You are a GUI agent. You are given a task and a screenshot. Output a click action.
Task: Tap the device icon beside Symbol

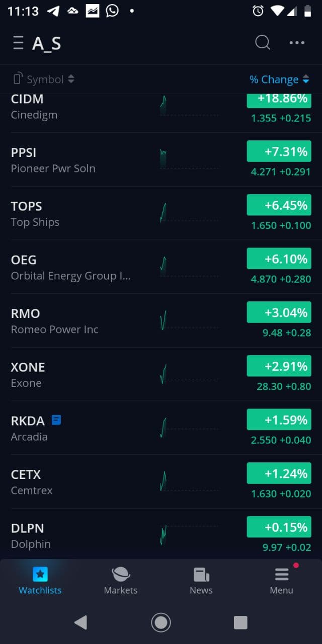click(x=18, y=79)
